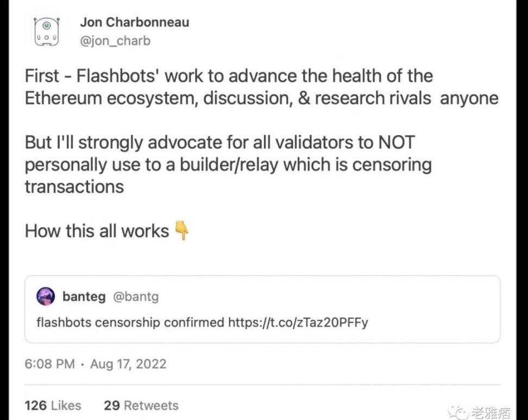View the 126 Likes list
The height and width of the screenshot is (420, 528).
(x=53, y=405)
